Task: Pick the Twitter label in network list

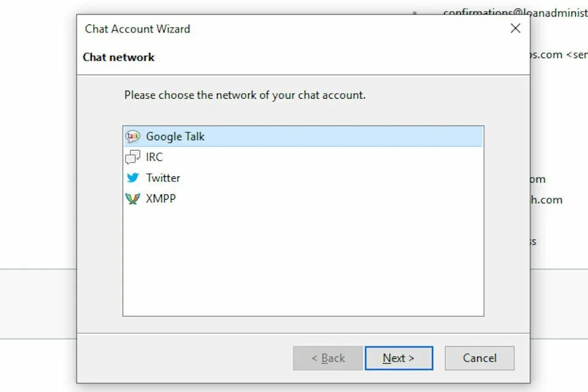Action: (x=163, y=178)
